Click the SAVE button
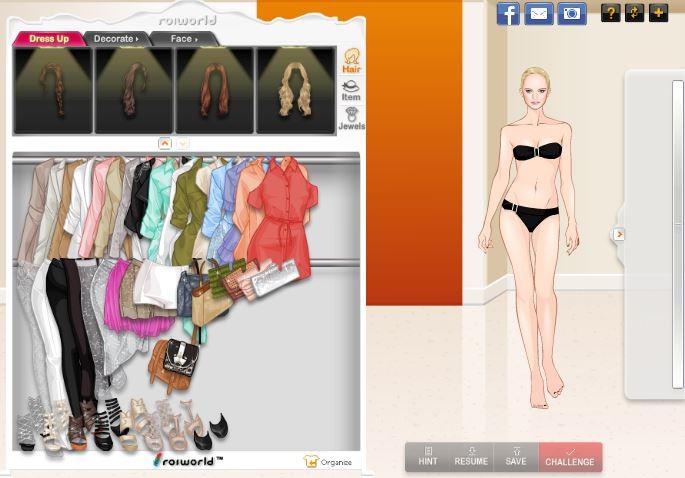 click(x=516, y=457)
